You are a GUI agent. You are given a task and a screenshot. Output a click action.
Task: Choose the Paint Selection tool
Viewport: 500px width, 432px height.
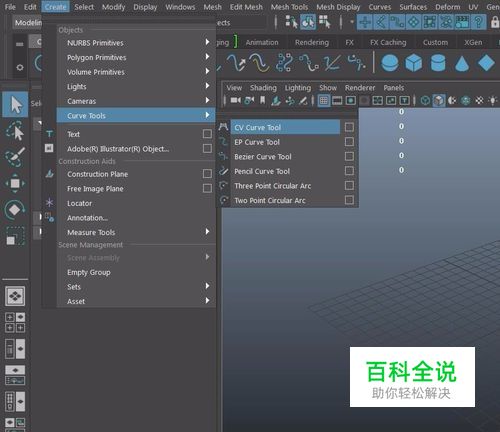click(15, 157)
